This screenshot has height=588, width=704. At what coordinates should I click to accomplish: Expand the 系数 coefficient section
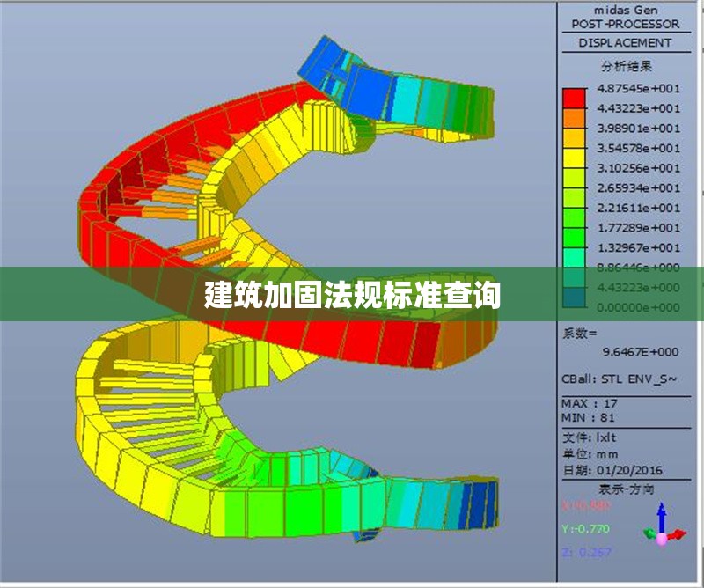tap(581, 333)
